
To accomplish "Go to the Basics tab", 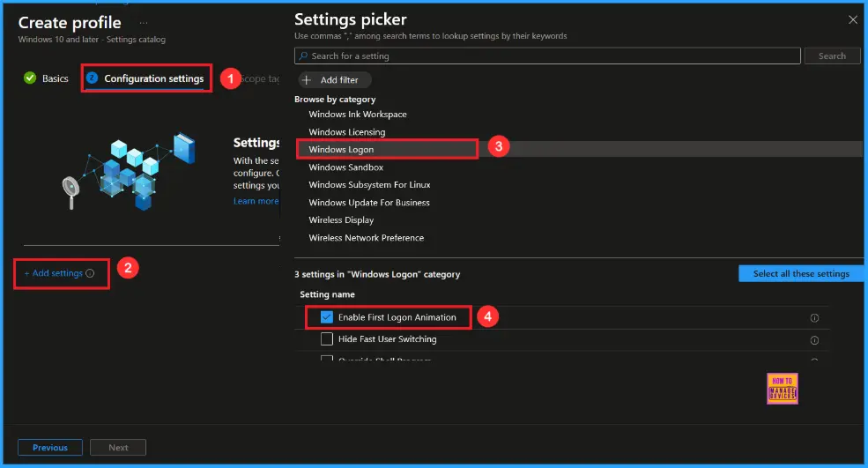I will pos(55,78).
